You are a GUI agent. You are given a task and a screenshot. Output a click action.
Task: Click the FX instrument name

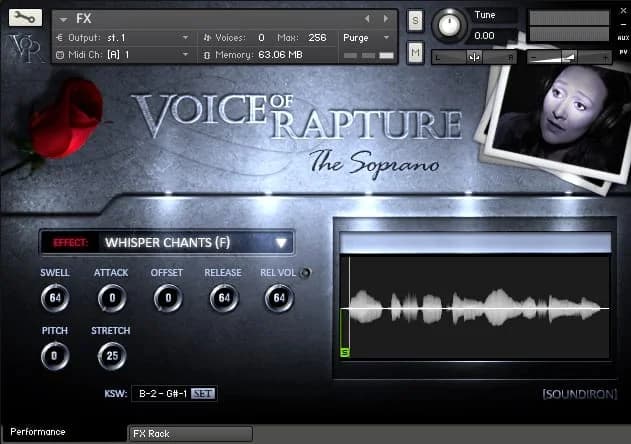(x=84, y=19)
